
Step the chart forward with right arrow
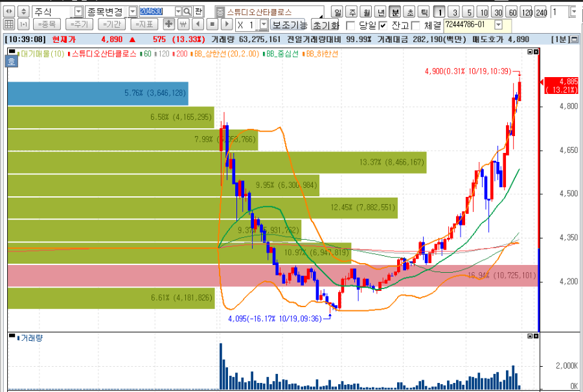(227, 25)
